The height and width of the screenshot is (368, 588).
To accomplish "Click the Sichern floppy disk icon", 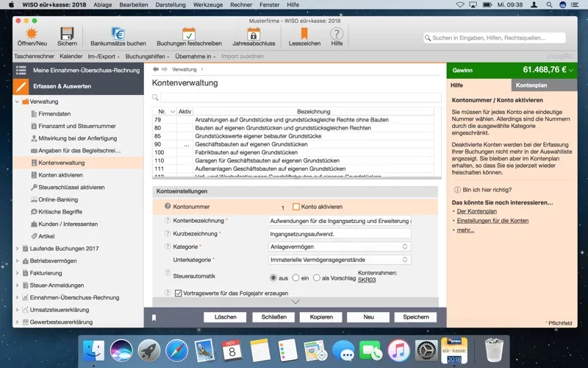I will pos(67,34).
